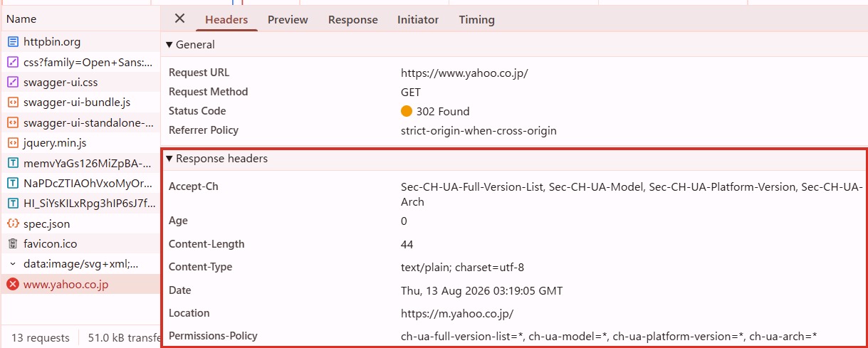Open the Response tab
This screenshot has height=348, width=868.
pyautogui.click(x=352, y=20)
